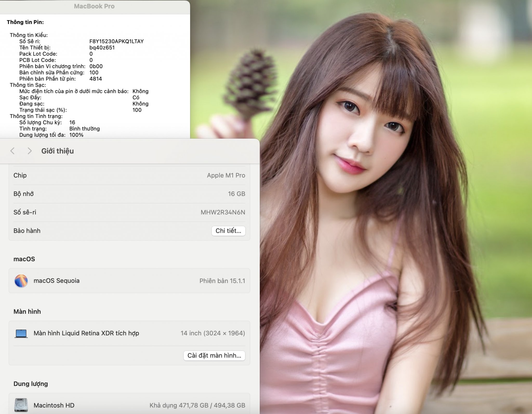Click the Bảo hành row label
The height and width of the screenshot is (414, 532).
27,231
